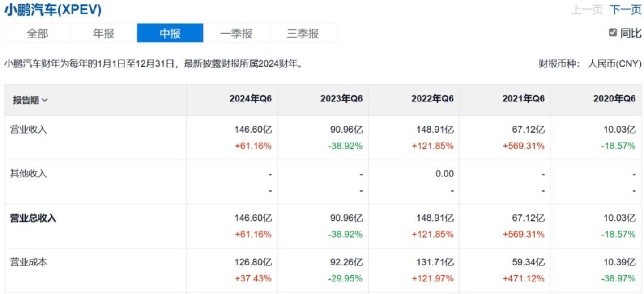The width and height of the screenshot is (644, 294).
Task: Click the 营业成本 row label
Action: point(29,262)
